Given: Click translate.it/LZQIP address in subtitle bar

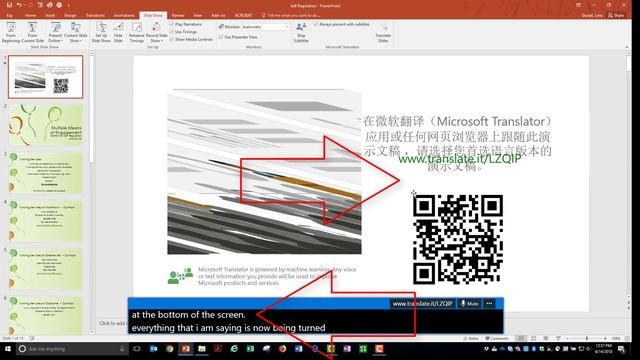Looking at the screenshot, I should coord(422,303).
